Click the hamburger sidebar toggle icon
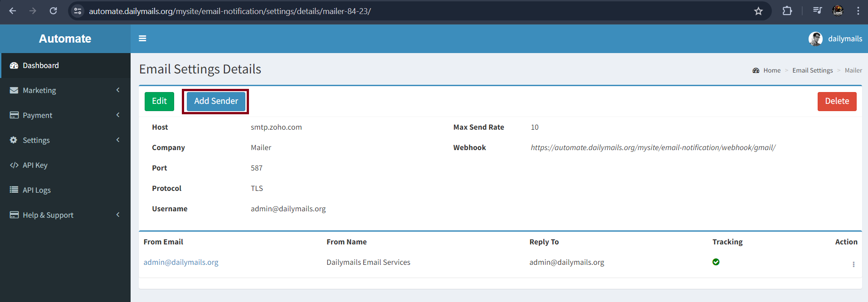Screen dimensions: 868x302 pos(142,39)
